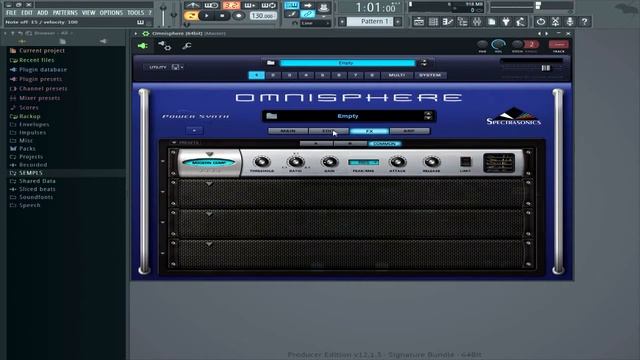Click the Attack knob on compressor
This screenshot has width=640, height=360.
tap(398, 162)
